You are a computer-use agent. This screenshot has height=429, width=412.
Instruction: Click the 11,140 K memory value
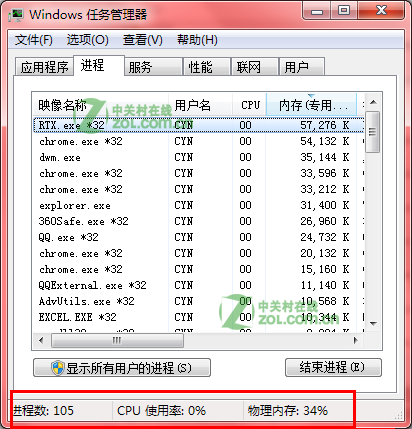coord(325,285)
